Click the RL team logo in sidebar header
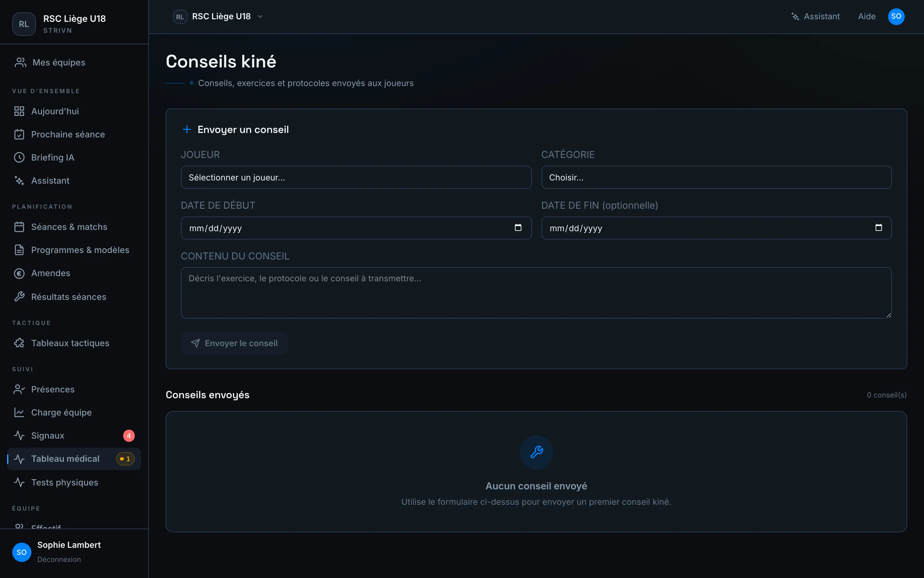This screenshot has width=924, height=578. (x=24, y=24)
